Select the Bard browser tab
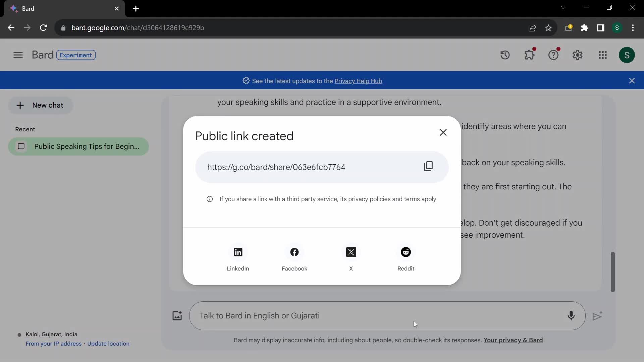 [x=64, y=9]
